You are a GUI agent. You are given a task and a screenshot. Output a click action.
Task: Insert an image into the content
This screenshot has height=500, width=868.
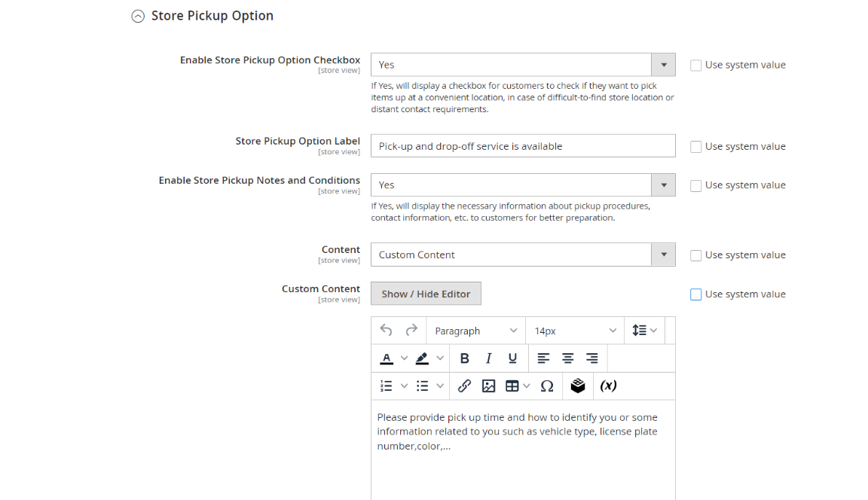pyautogui.click(x=488, y=386)
